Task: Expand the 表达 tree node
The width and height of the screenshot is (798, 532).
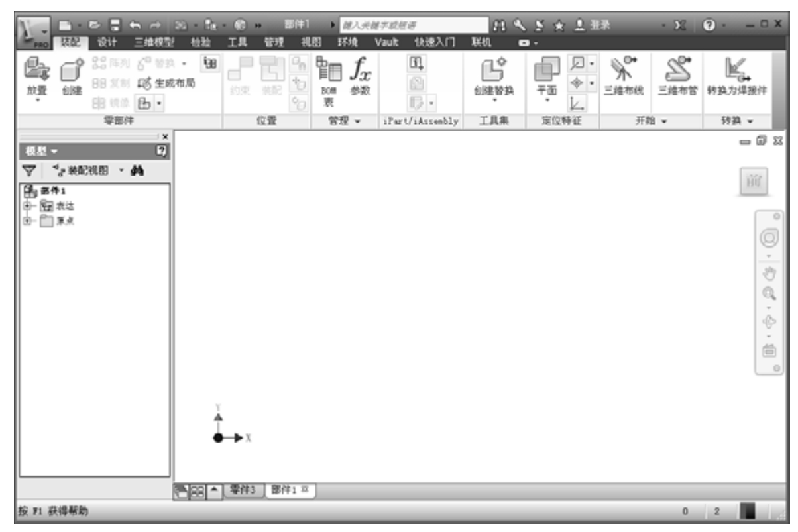Action: coord(27,206)
